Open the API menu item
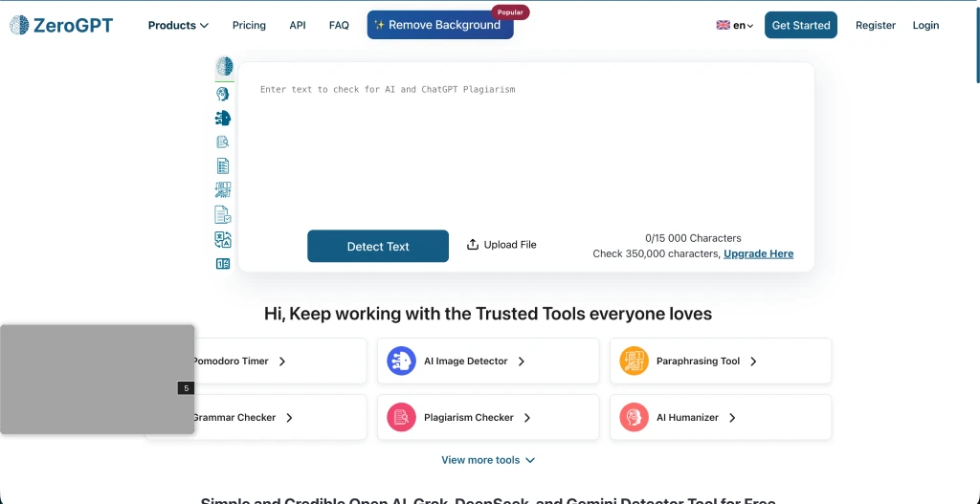This screenshot has height=504, width=980. 298,25
